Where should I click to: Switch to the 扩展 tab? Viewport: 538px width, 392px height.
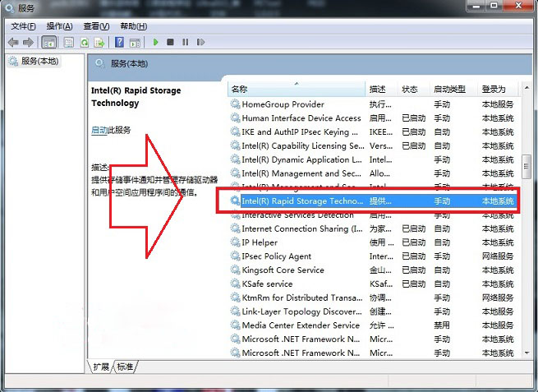pos(101,367)
